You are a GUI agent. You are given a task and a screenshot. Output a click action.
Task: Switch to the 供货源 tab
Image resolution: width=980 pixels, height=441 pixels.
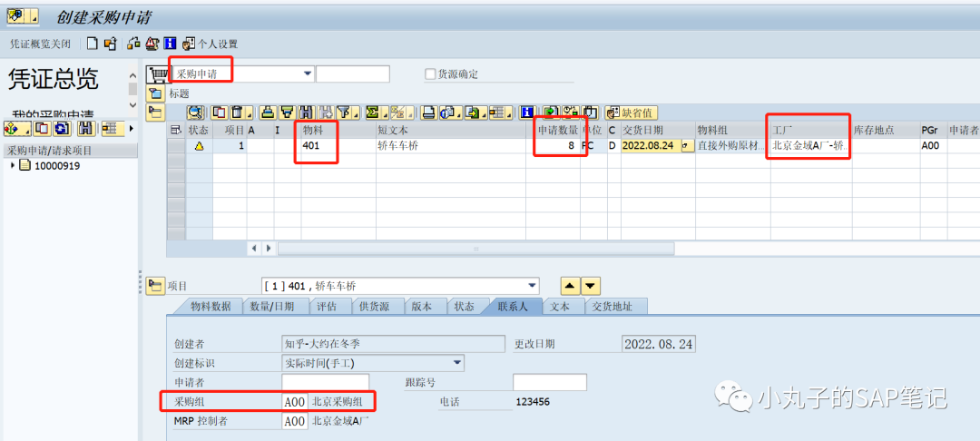[x=374, y=306]
